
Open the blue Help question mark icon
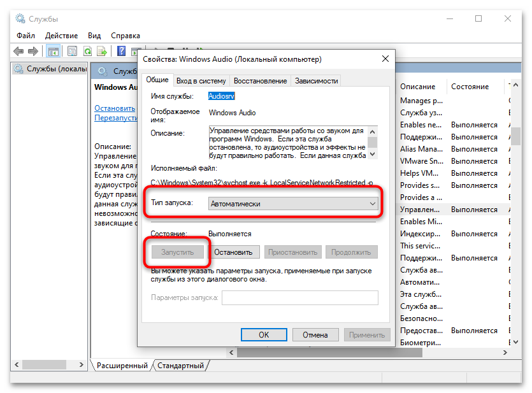[121, 52]
